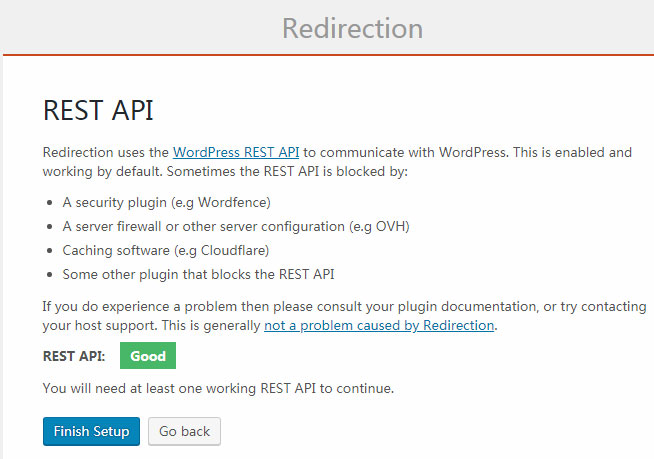Click the Finish Setup button
The height and width of the screenshot is (459, 654).
click(91, 431)
